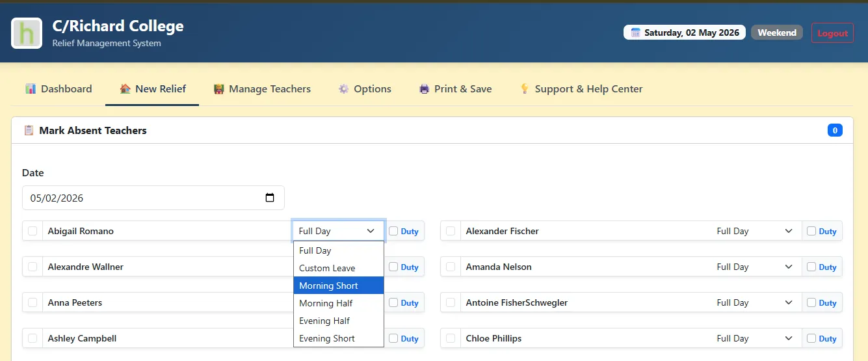Check the box next to Antoine FisherSchwegler
Screen dimensions: 868x361
click(x=451, y=302)
